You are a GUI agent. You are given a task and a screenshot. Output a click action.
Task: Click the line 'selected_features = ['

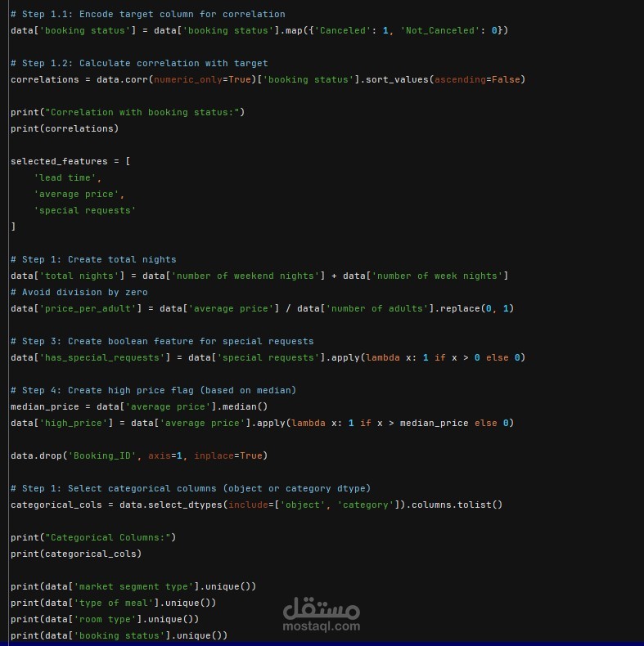[x=70, y=162]
